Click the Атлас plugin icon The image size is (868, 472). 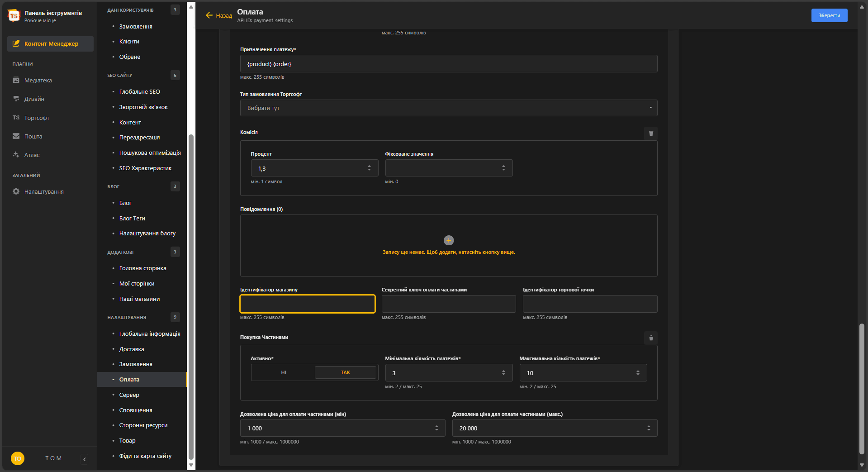coord(16,155)
